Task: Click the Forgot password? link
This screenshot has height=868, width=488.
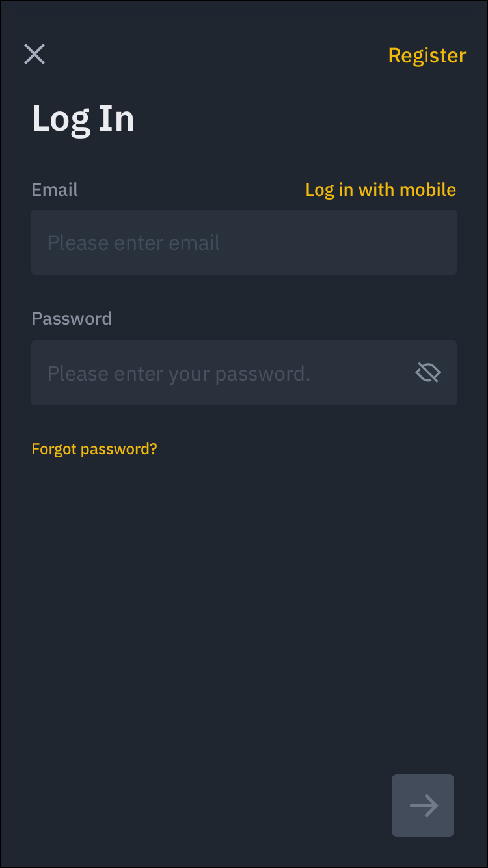Action: coord(94,449)
